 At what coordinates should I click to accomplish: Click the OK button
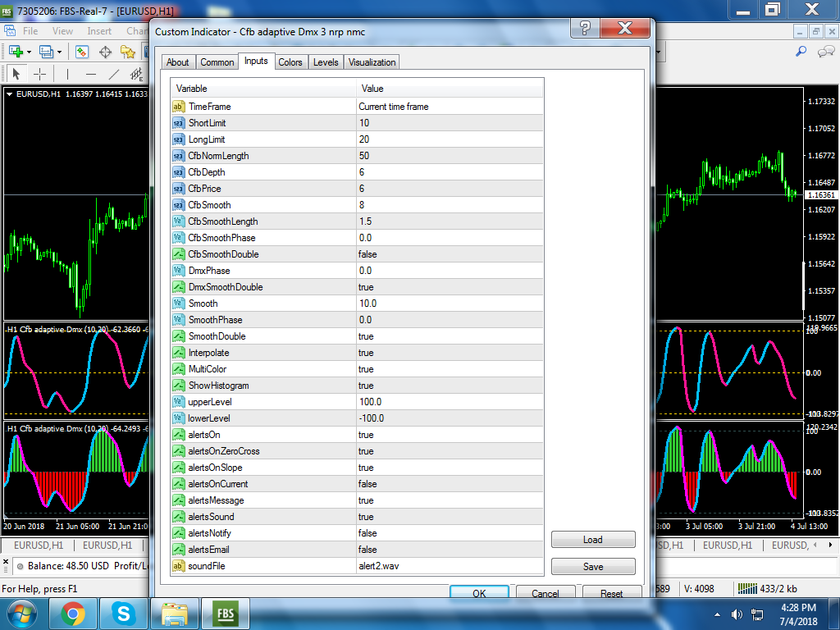click(479, 592)
